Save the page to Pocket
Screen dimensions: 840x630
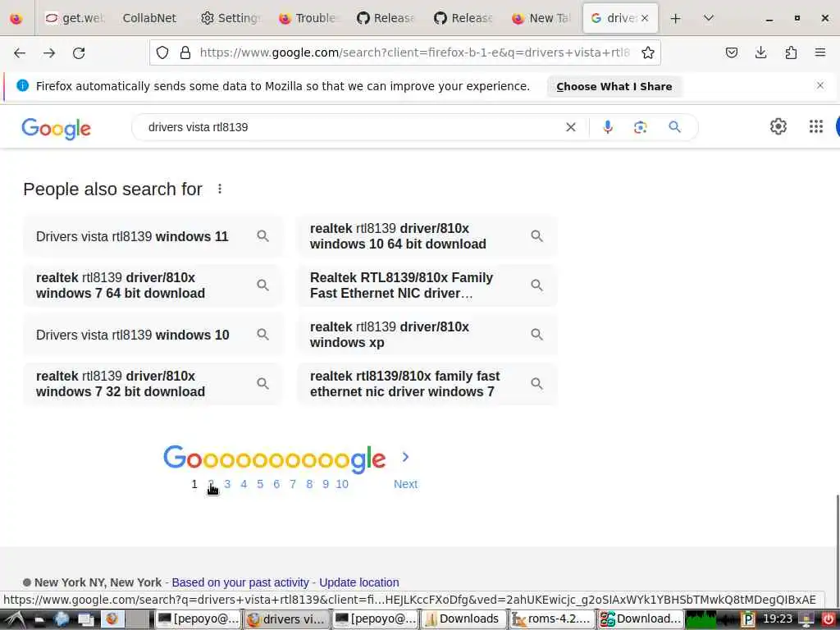click(731, 52)
